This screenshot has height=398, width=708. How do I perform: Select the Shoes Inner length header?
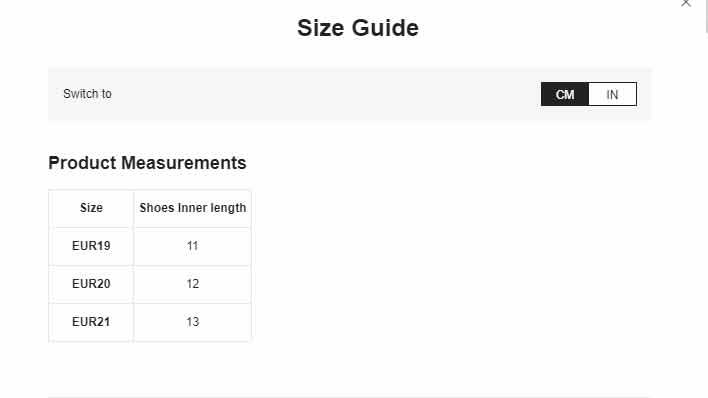pyautogui.click(x=193, y=208)
